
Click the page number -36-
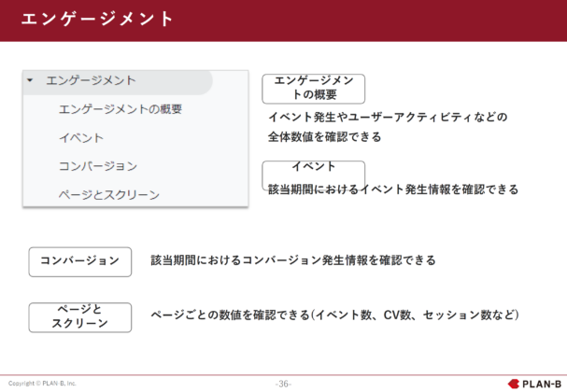tap(283, 383)
